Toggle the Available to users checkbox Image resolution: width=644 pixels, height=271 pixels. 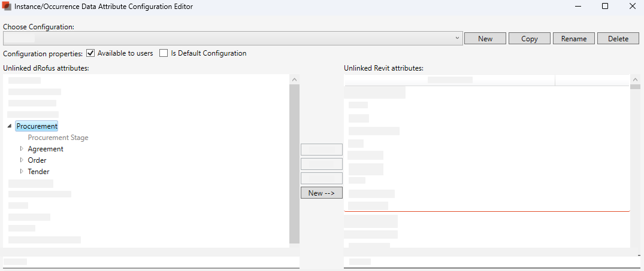point(91,53)
